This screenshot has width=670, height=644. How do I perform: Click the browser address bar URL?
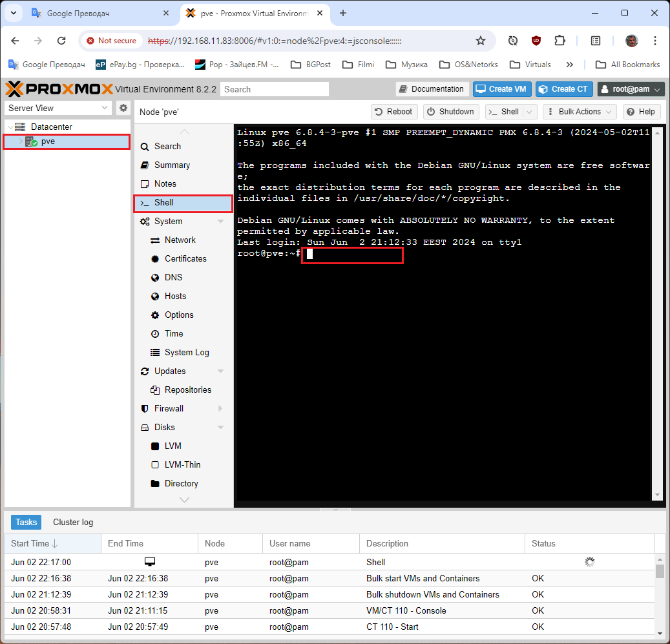275,41
